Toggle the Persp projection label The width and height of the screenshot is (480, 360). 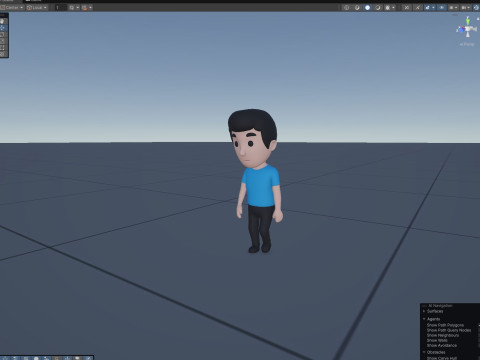[x=467, y=44]
